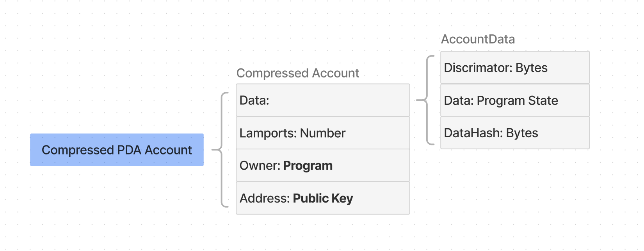The height and width of the screenshot is (251, 644).
Task: Select the empty Data: row in Compressed Account
Action: click(323, 100)
